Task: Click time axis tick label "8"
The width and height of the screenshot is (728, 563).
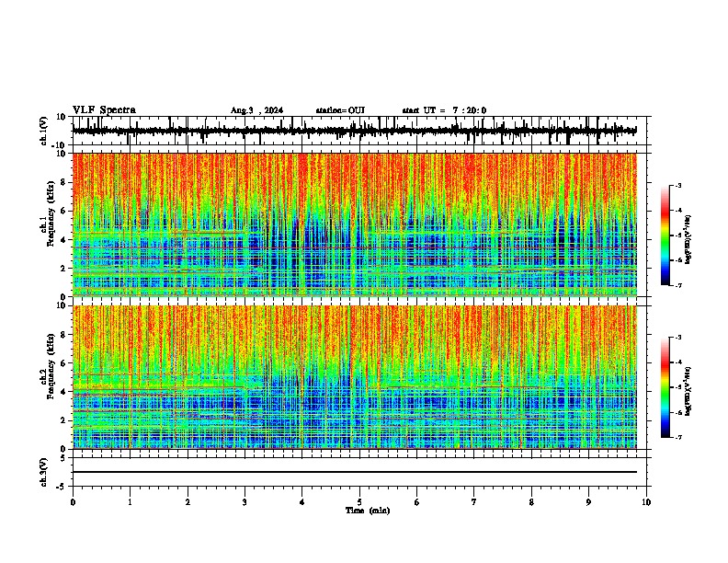Action: pyautogui.click(x=531, y=502)
